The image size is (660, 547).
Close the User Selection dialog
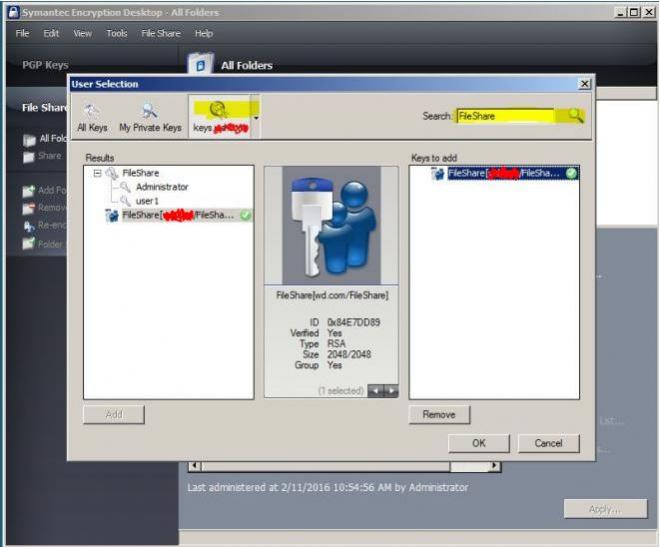click(x=584, y=84)
